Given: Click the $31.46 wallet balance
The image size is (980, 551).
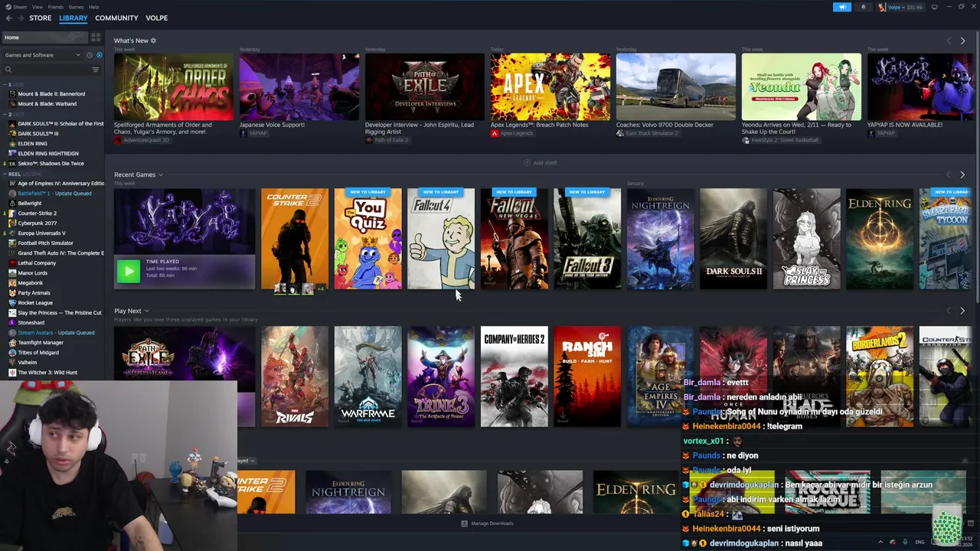Looking at the screenshot, I should 914,7.
